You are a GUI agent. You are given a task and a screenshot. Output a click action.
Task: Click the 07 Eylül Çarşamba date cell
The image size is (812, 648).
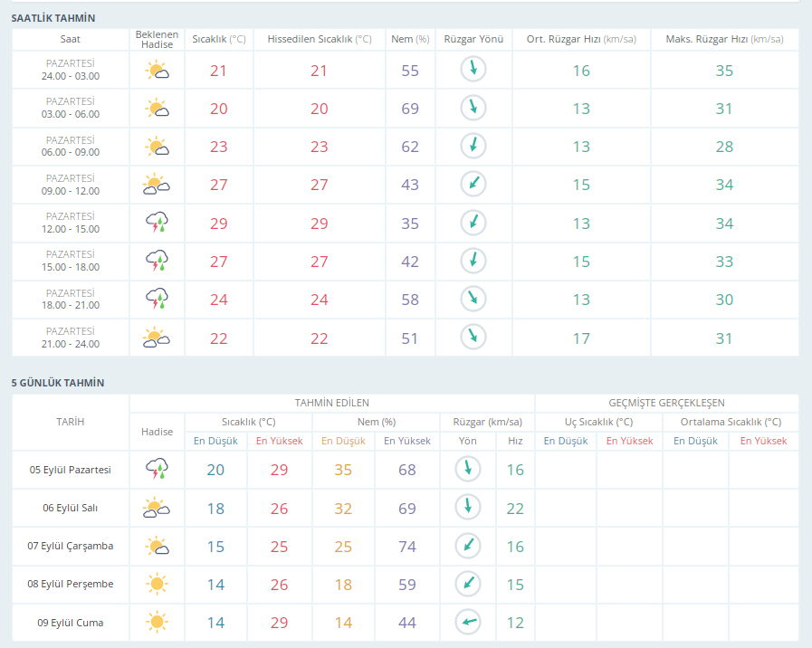pos(71,547)
